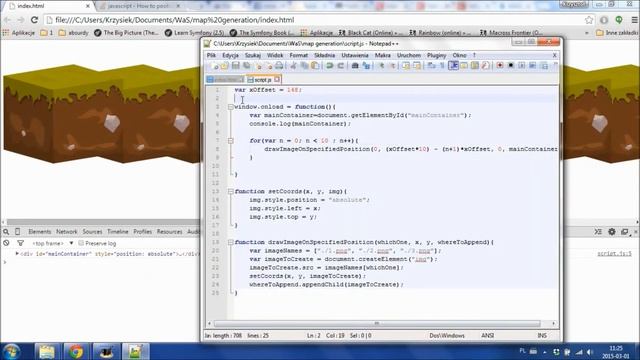Open the DevTools Resources tab
Screen dimensions: 640x360
coord(169,232)
